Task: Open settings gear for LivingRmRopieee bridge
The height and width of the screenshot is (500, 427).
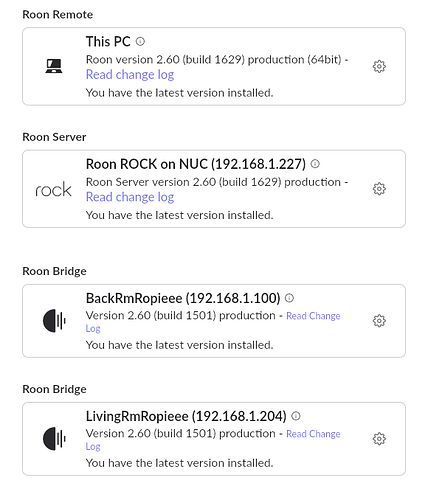Action: (x=379, y=439)
